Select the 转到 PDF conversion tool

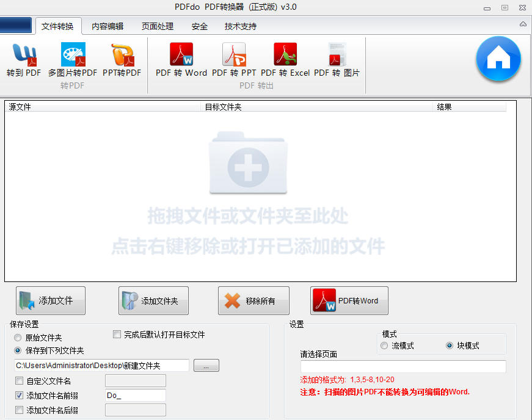24,60
